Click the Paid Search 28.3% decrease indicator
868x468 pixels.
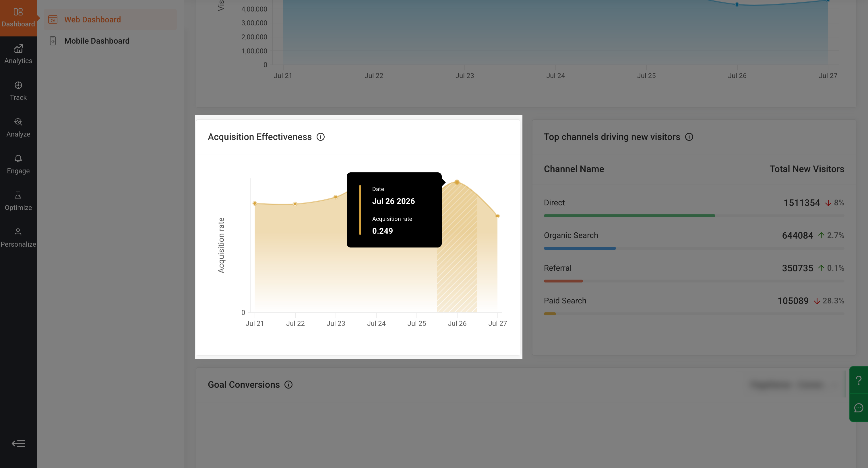click(829, 301)
